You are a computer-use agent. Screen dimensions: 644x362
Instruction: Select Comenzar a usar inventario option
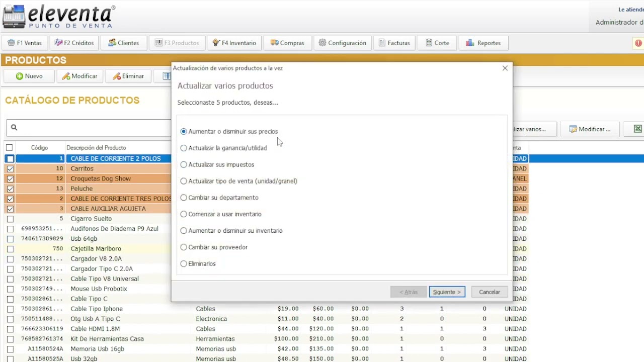pos(221,214)
